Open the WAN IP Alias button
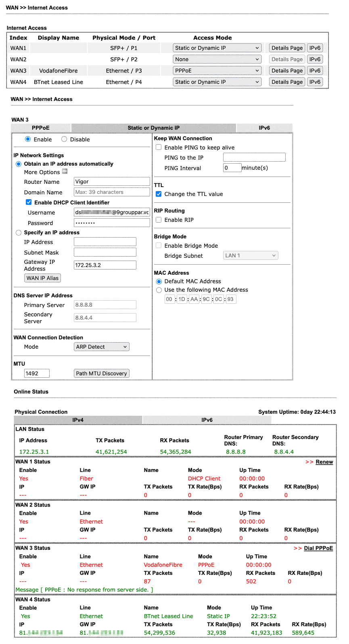Image resolution: width=349 pixels, height=644 pixels. coord(42,278)
